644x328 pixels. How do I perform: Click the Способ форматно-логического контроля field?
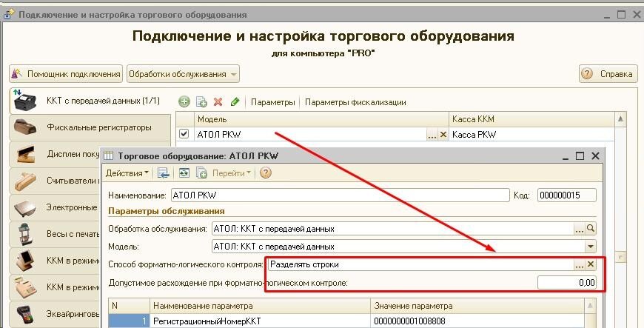tap(420, 264)
